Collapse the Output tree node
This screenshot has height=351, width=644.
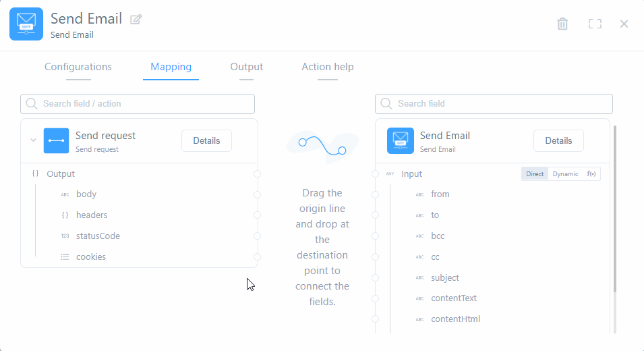point(36,174)
